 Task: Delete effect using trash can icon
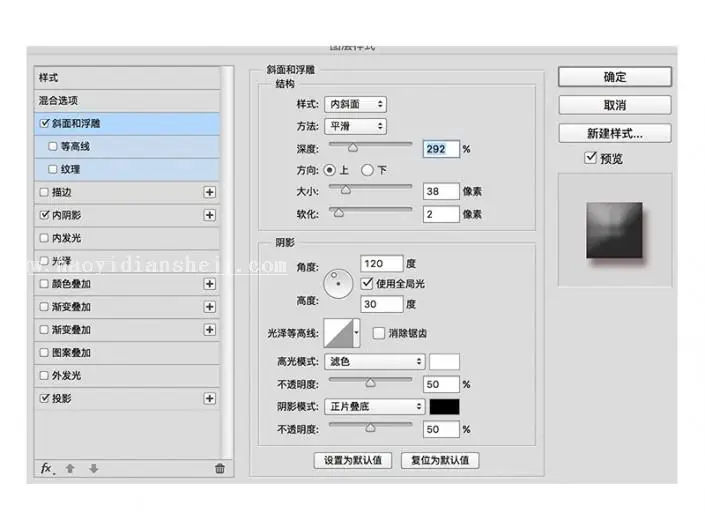219,469
